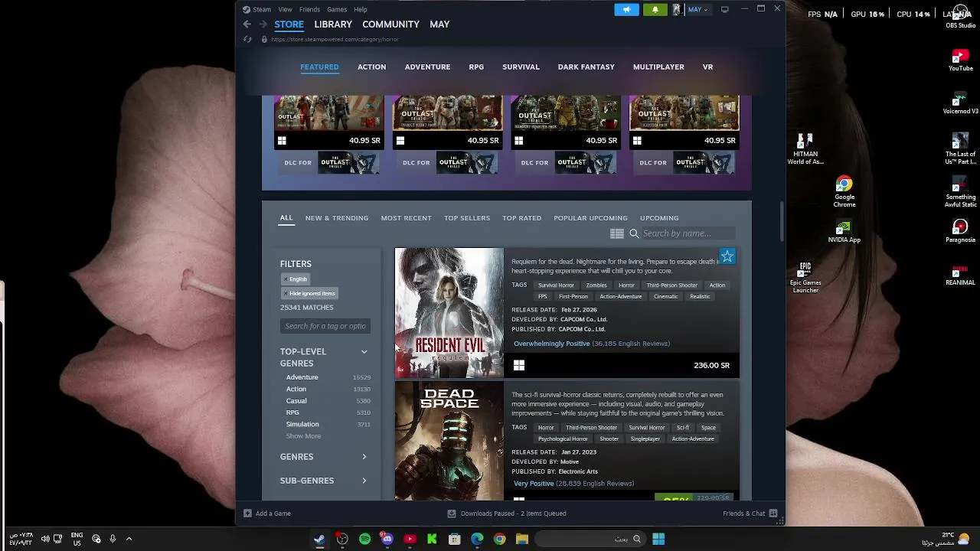The height and width of the screenshot is (551, 980).
Task: Open the MAY account dropdown
Action: (x=697, y=9)
